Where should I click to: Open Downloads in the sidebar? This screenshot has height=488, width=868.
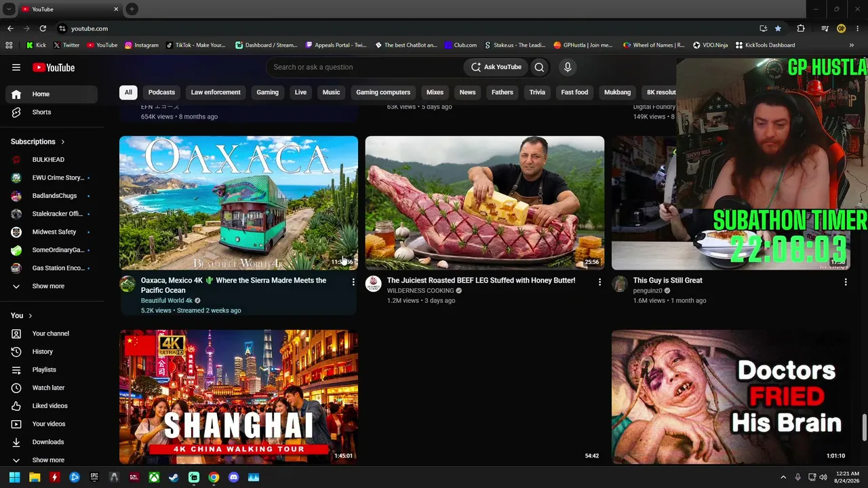[52, 442]
